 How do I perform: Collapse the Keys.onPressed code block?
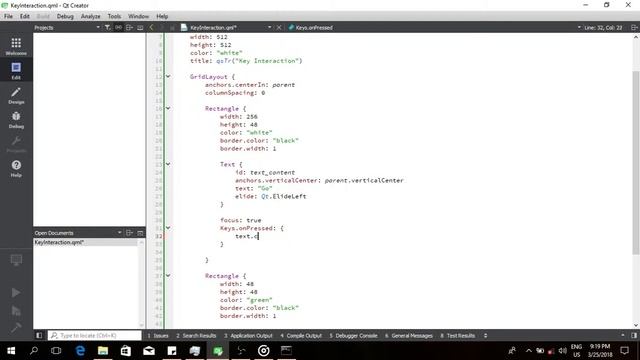(x=168, y=228)
